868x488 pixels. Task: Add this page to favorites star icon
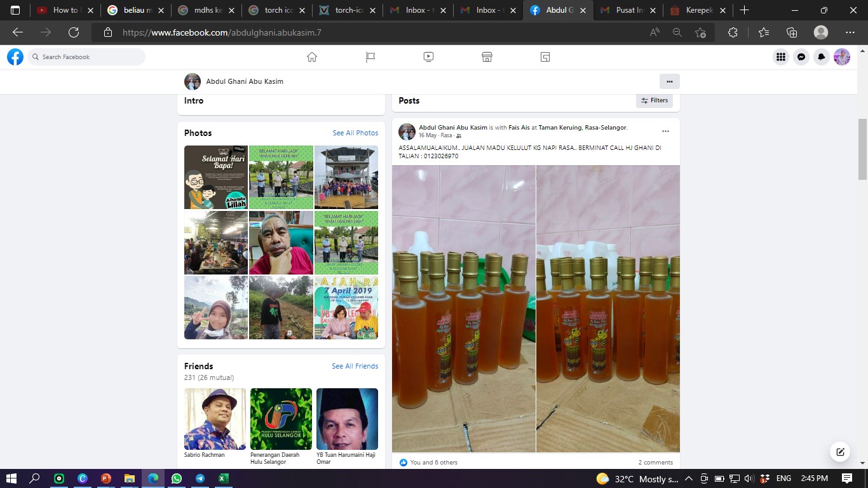tap(700, 32)
